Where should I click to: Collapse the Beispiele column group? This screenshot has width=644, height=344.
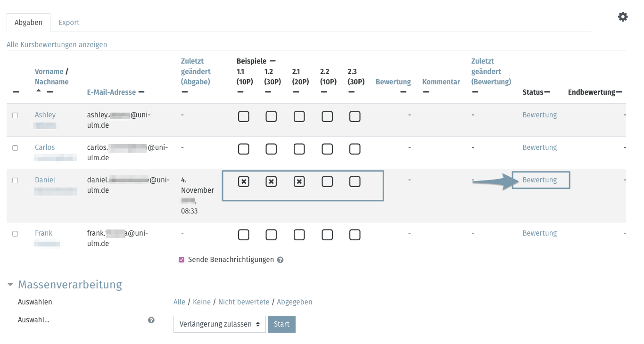tap(272, 61)
